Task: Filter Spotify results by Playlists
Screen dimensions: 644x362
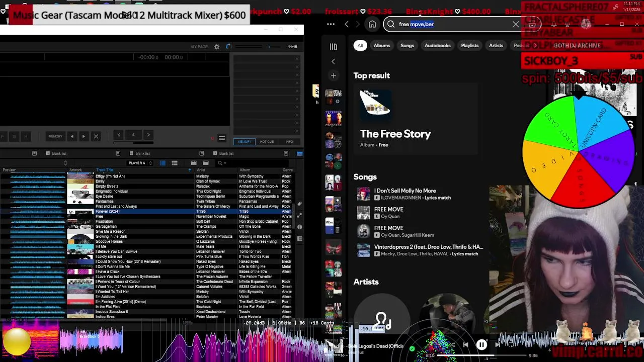Action: click(469, 45)
